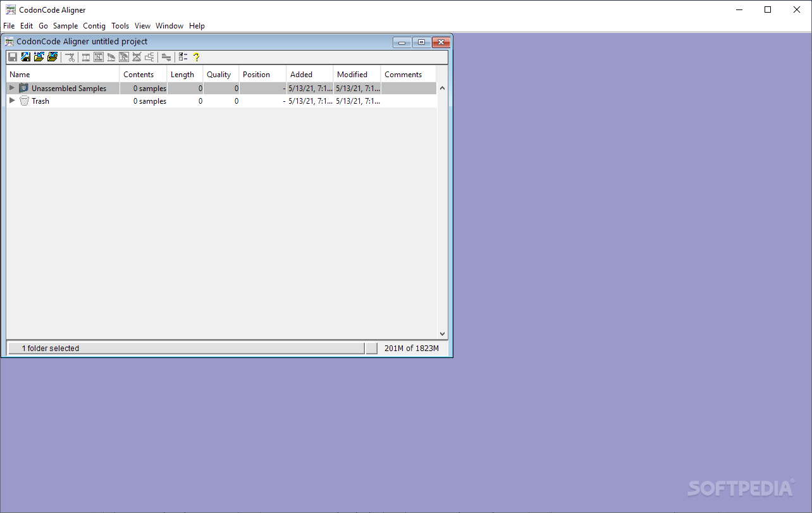Sort by the Position column header
812x513 pixels.
click(262, 74)
